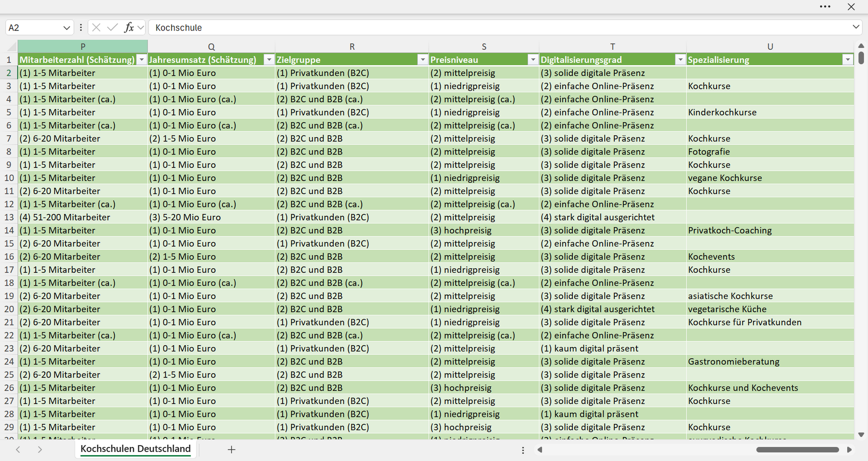
Task: Open the more options ellipsis menu
Action: coord(825,7)
